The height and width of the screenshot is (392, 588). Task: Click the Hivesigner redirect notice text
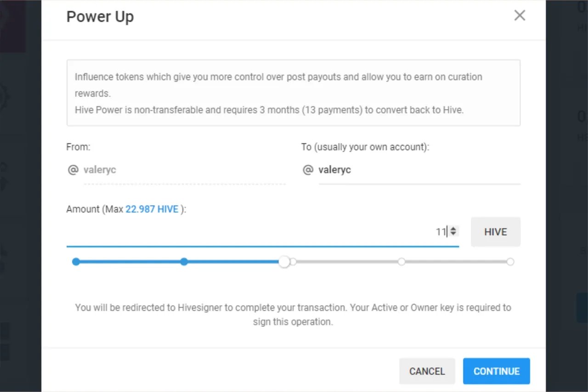(293, 314)
